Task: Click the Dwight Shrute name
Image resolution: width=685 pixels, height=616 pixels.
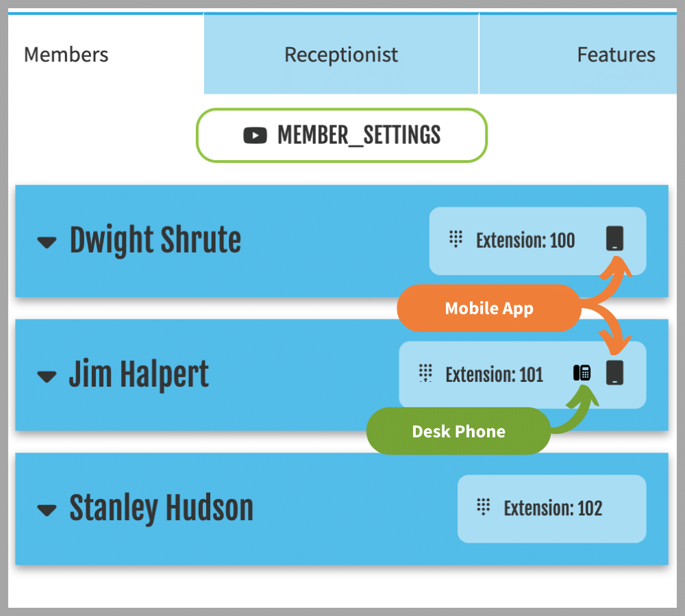Action: point(155,240)
